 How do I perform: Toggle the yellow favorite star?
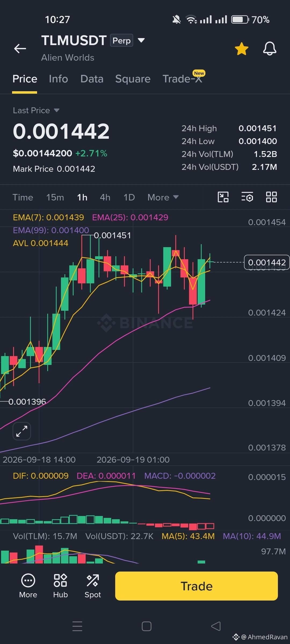(x=241, y=49)
